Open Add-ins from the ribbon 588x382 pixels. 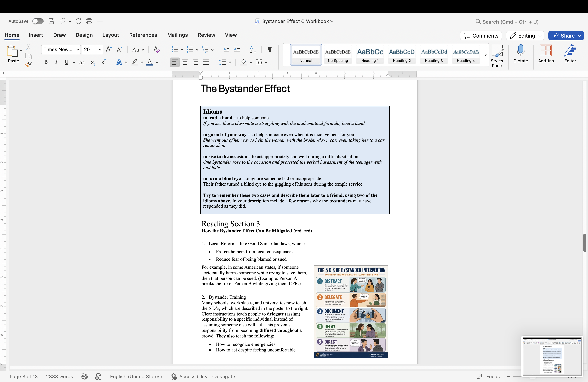[546, 54]
